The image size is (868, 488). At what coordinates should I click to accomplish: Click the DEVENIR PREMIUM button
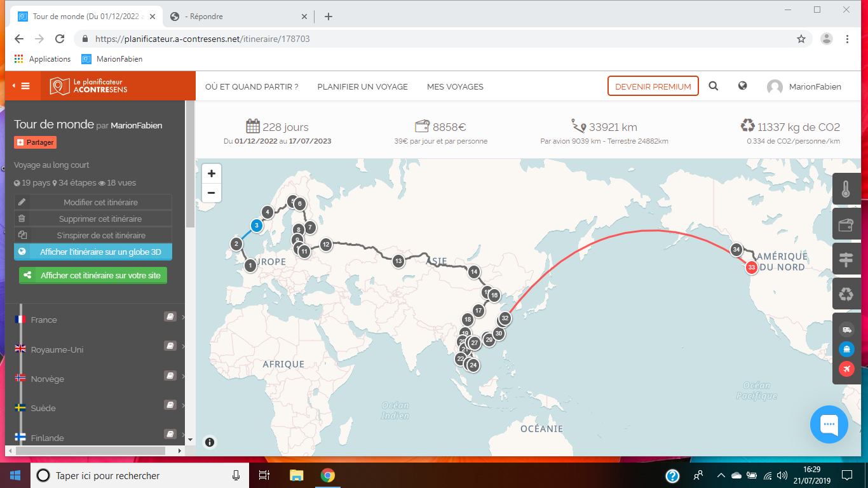pos(653,86)
